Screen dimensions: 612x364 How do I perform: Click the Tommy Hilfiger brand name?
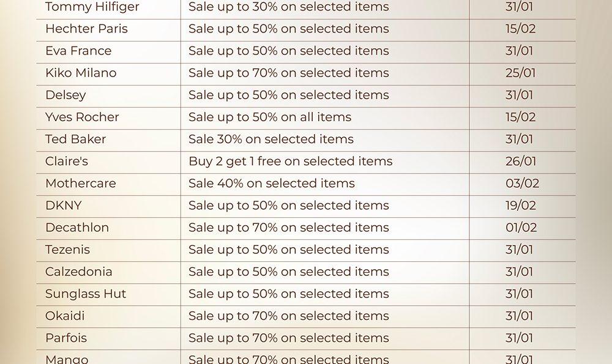click(x=92, y=7)
